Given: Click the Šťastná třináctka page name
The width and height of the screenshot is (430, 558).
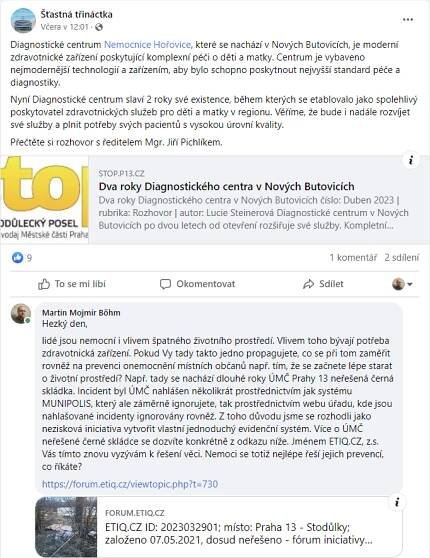Looking at the screenshot, I should (x=76, y=14).
